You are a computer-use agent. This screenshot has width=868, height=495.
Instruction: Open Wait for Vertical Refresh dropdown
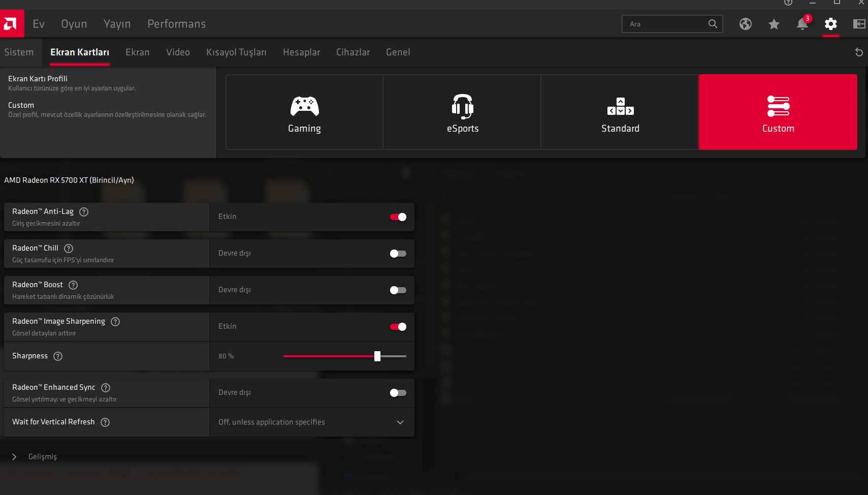click(x=312, y=422)
